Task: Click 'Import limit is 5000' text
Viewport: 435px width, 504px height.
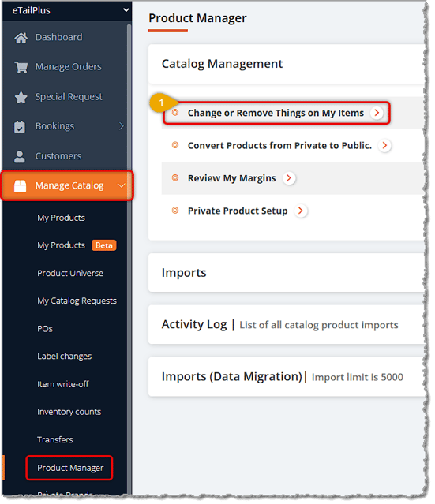Action: pyautogui.click(x=357, y=377)
